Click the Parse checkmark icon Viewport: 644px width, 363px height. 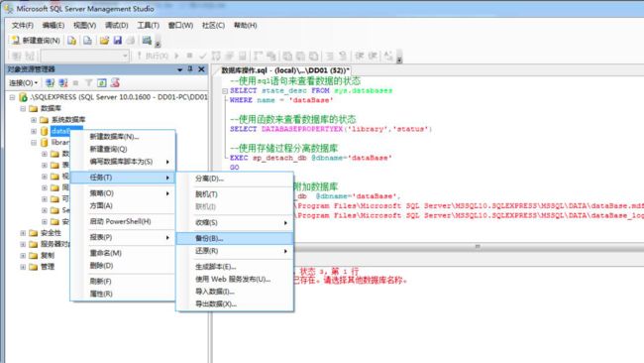[x=202, y=56]
